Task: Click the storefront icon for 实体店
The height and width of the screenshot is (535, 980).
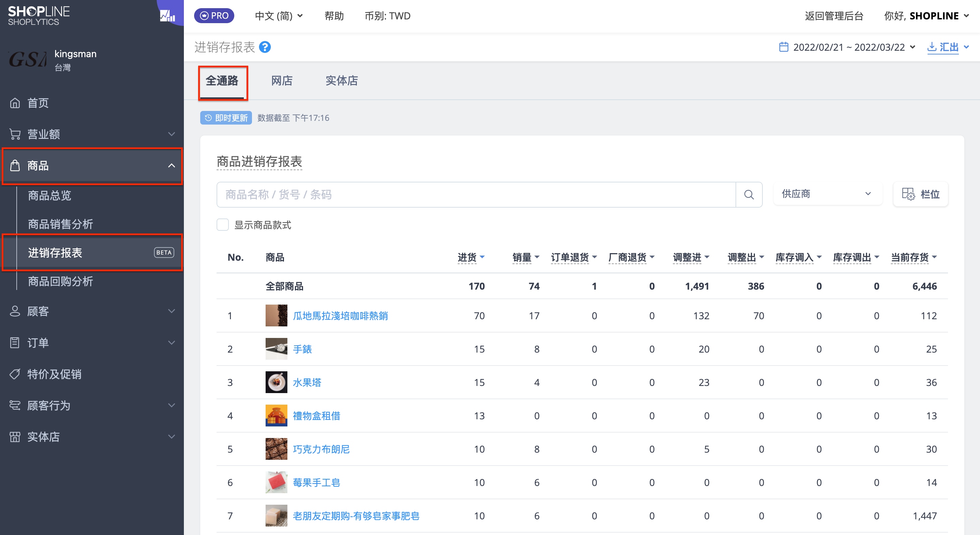Action: pos(15,437)
